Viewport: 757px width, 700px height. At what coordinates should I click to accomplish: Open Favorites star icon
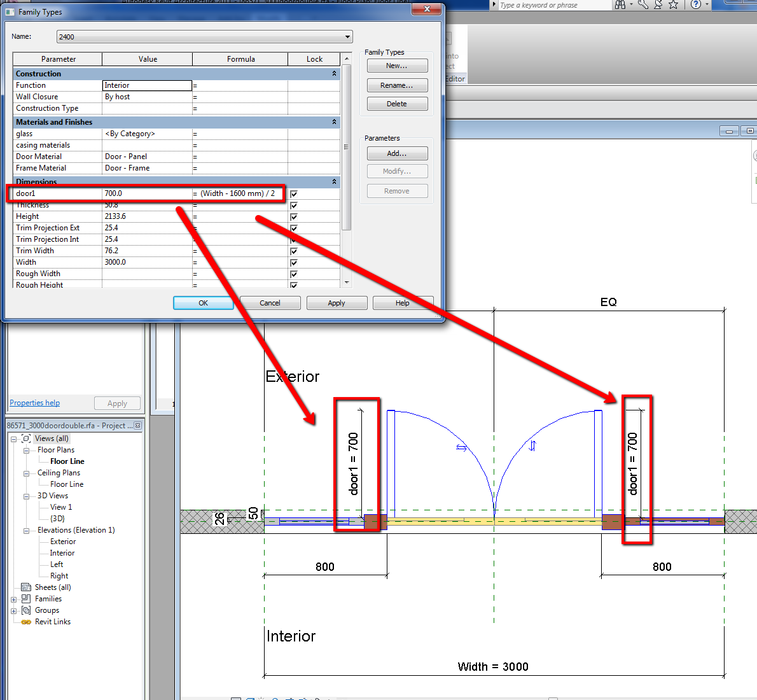674,5
